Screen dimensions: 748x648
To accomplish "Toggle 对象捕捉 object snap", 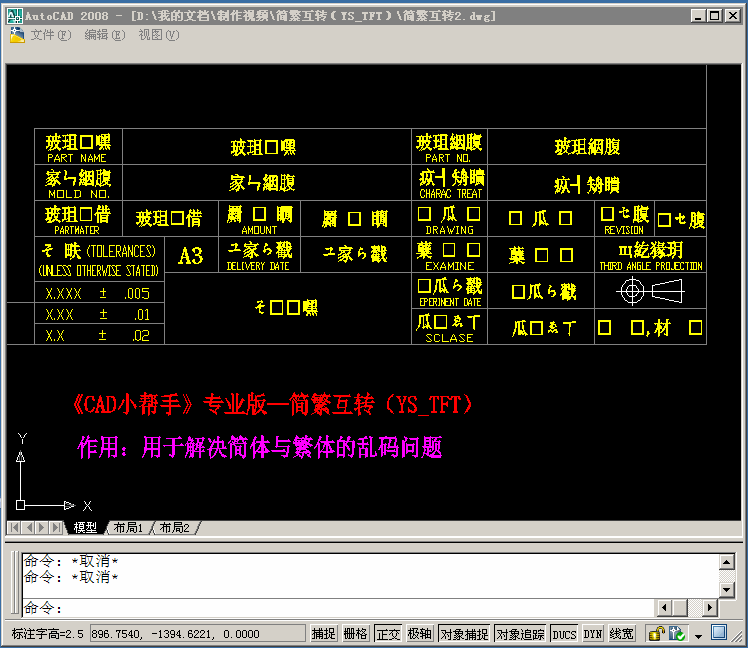I will 464,634.
